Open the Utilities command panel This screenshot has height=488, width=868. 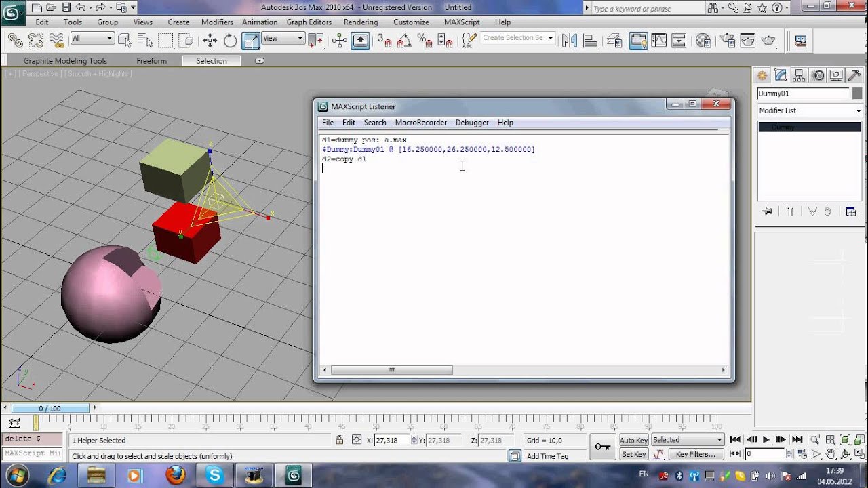855,75
